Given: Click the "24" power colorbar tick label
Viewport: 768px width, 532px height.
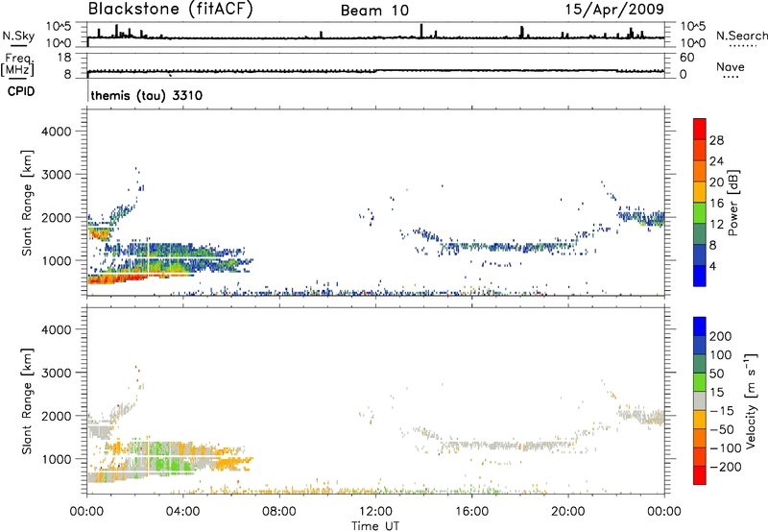Looking at the screenshot, I should (x=716, y=161).
